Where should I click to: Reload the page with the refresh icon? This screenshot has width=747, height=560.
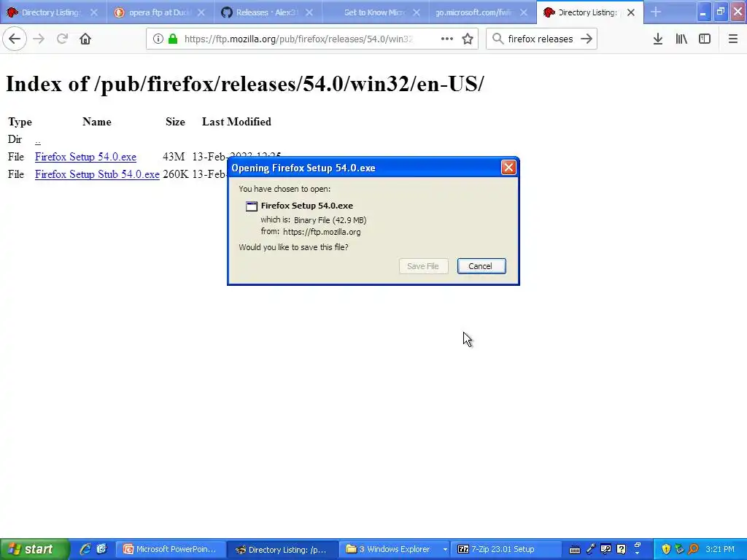coord(62,39)
